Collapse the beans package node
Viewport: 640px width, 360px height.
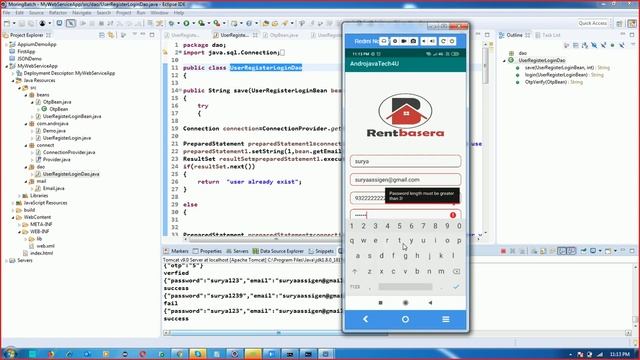coord(26,95)
